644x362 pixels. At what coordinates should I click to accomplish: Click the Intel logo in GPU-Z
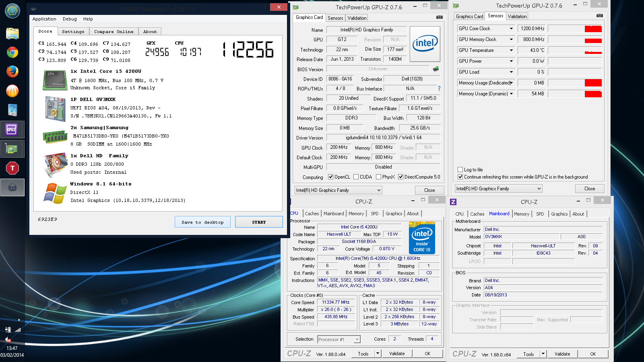tap(425, 44)
